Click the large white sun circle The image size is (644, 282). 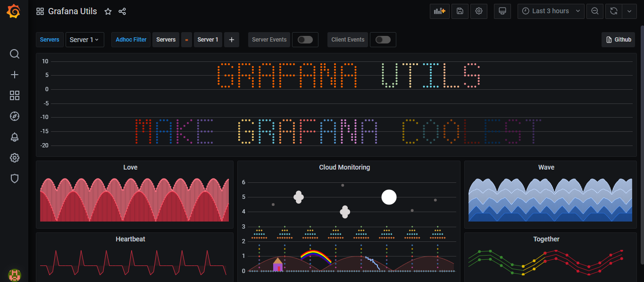coord(389,197)
